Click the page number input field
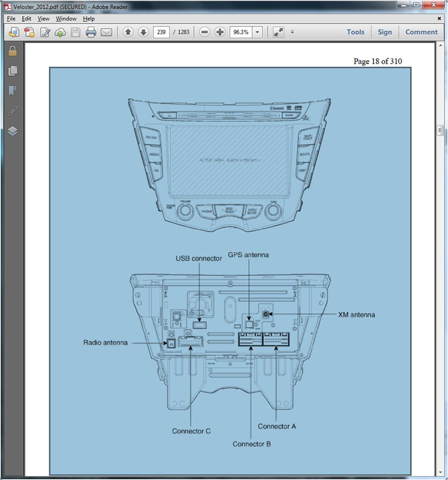Screen dimensions: 448x480 tap(161, 32)
